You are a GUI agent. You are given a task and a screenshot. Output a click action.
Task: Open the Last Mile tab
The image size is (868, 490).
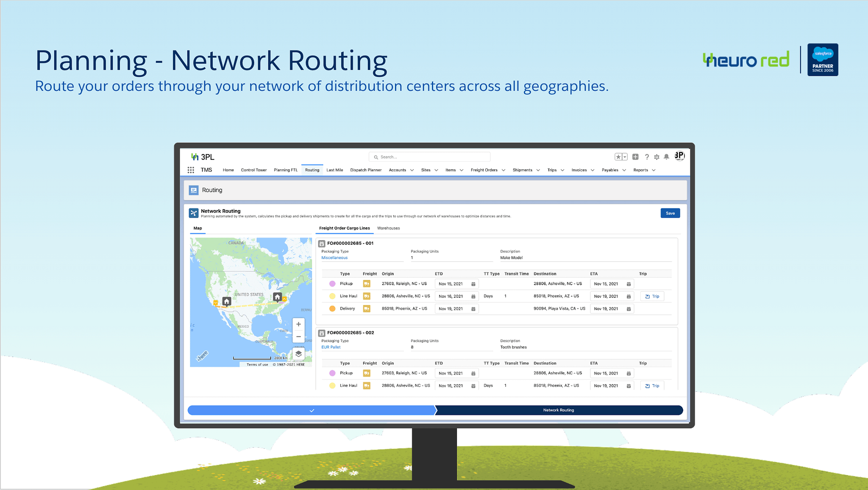(x=335, y=170)
